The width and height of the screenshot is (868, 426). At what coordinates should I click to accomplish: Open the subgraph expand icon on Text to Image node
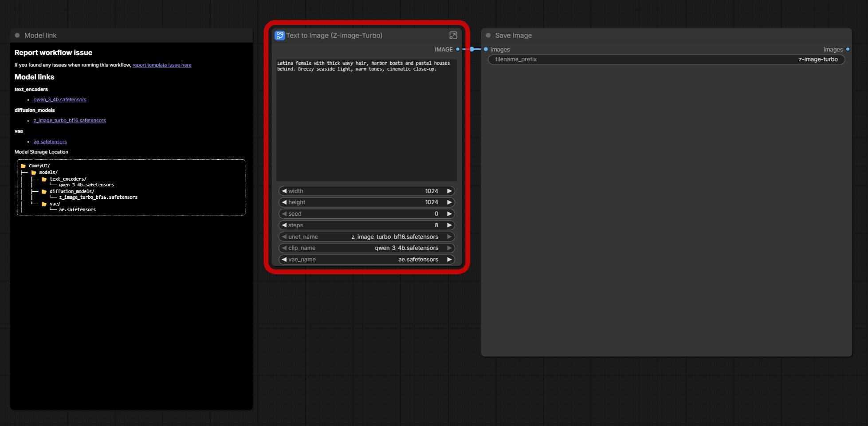[x=453, y=35]
